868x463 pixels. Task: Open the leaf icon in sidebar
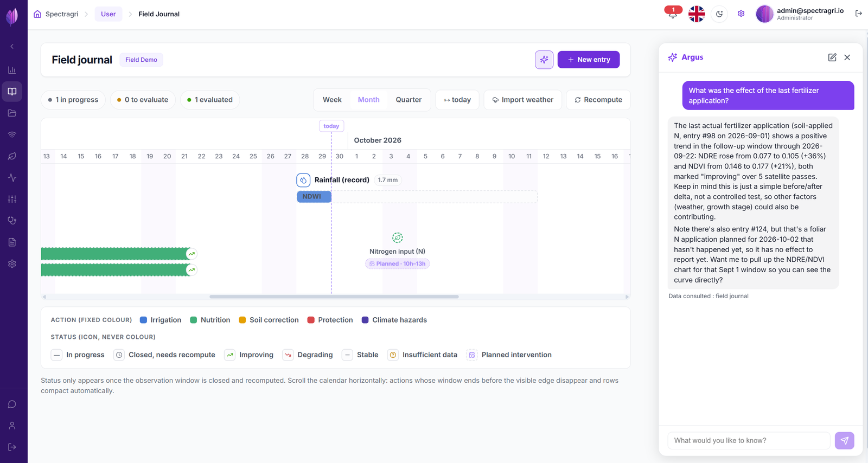12,156
